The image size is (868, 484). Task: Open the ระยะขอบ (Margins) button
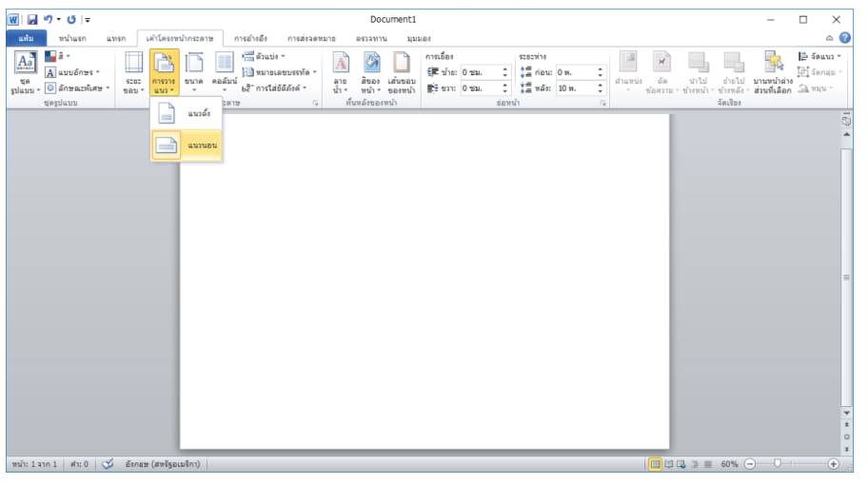click(x=133, y=74)
